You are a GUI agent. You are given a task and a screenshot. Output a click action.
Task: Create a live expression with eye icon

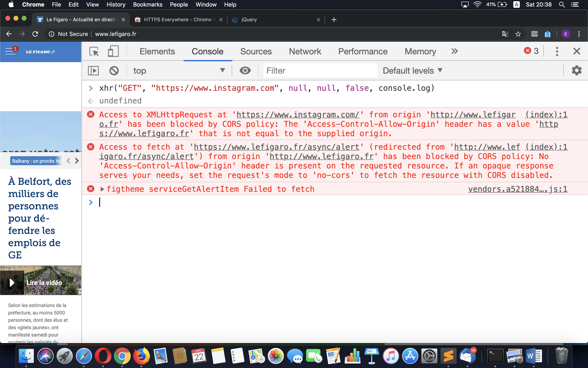coord(245,71)
